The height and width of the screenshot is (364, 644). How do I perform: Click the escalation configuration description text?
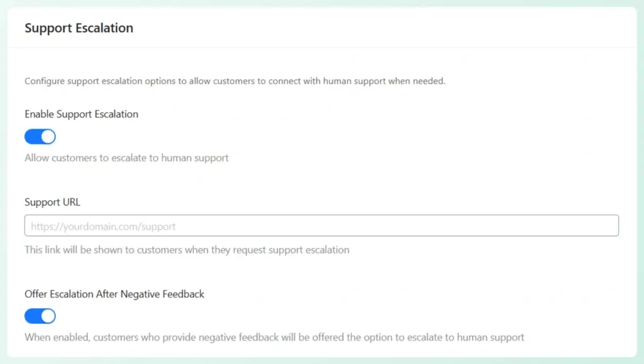coord(235,80)
